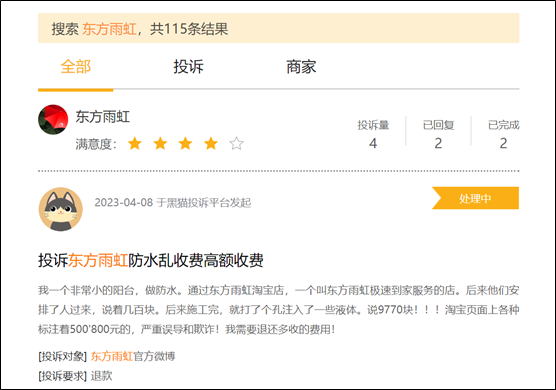The width and height of the screenshot is (556, 390).
Task: Click the complaint description paragraph
Action: click(279, 310)
